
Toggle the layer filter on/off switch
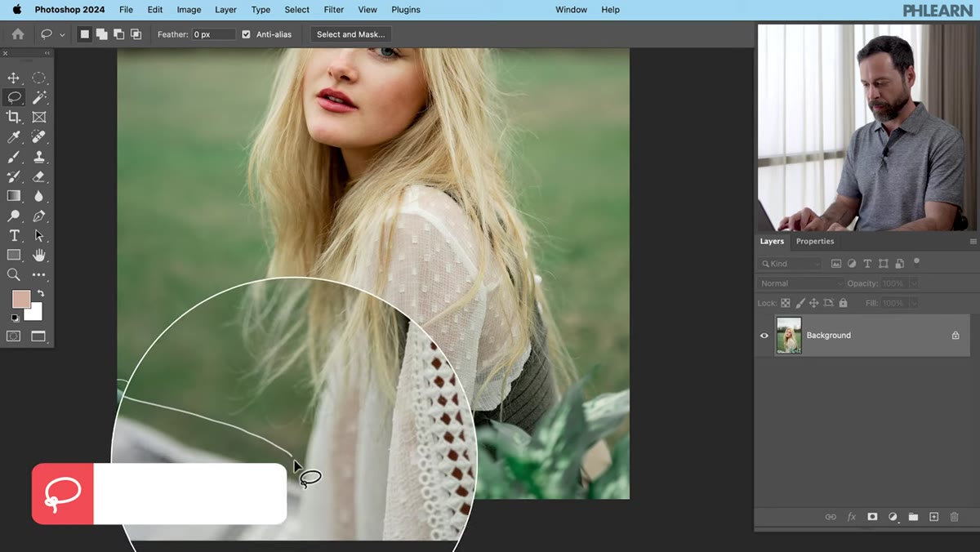coord(916,262)
